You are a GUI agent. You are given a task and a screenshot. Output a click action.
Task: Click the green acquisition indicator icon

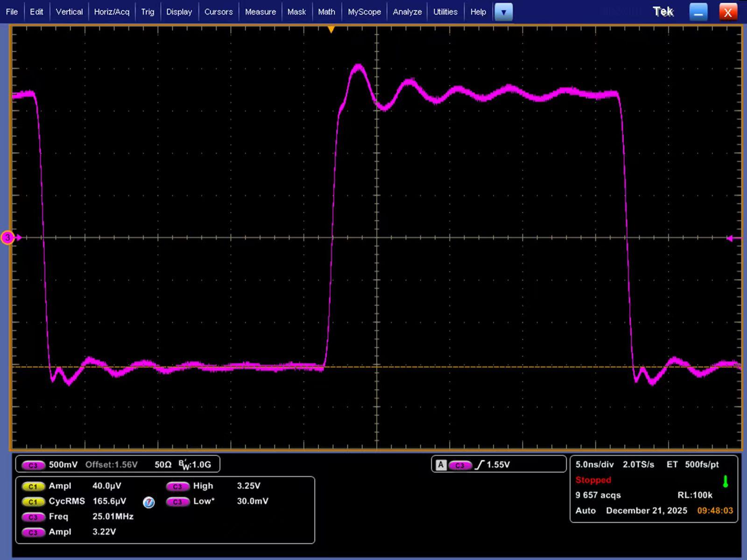tap(726, 482)
